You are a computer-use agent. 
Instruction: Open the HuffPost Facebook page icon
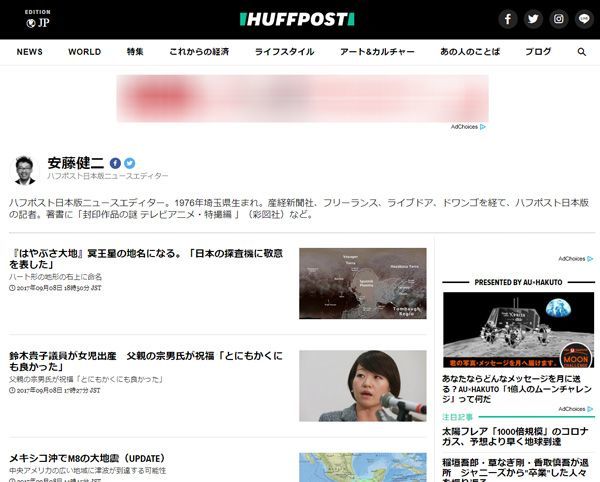508,19
